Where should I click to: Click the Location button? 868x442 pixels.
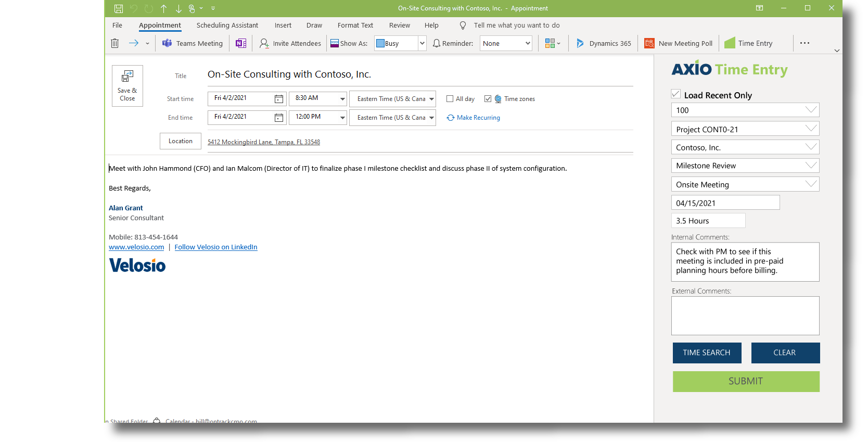click(181, 141)
